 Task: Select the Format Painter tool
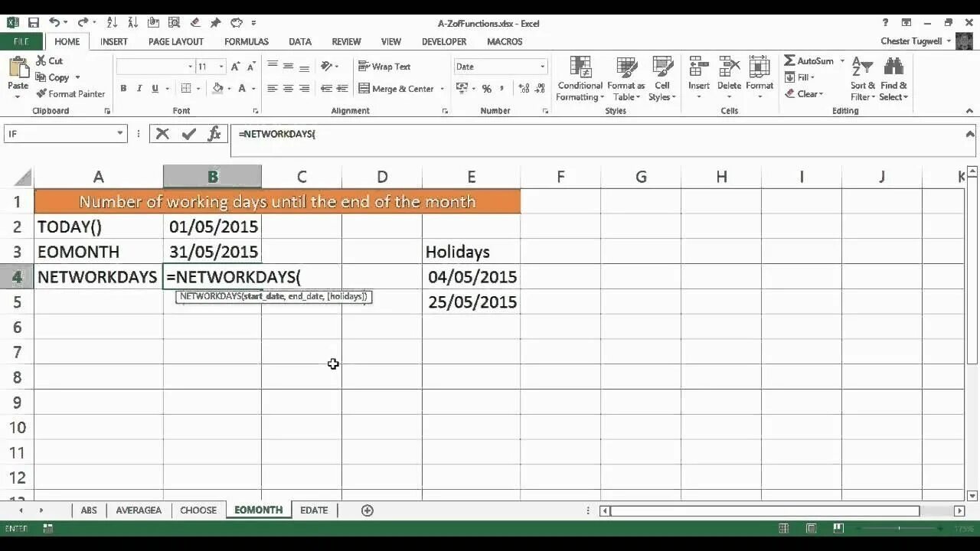pos(70,93)
